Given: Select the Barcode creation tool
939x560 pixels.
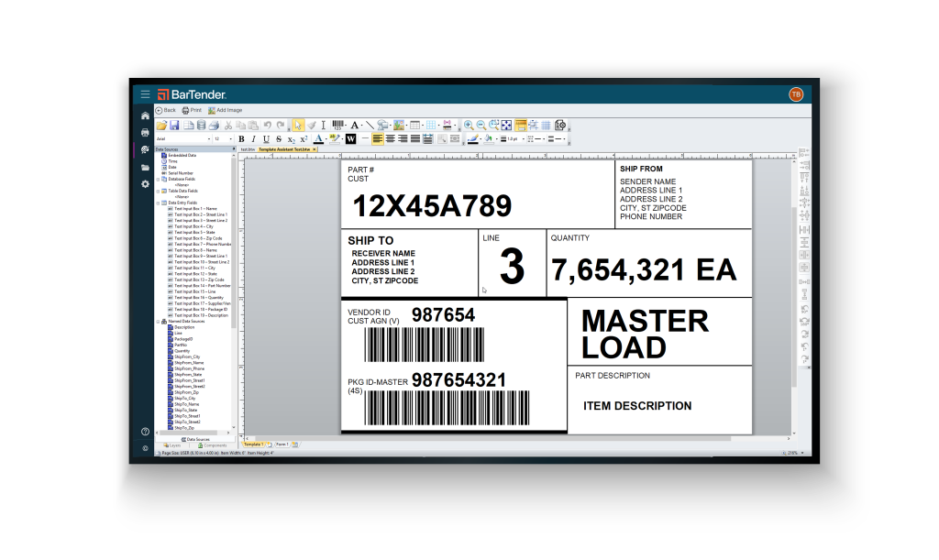Looking at the screenshot, I should point(337,125).
